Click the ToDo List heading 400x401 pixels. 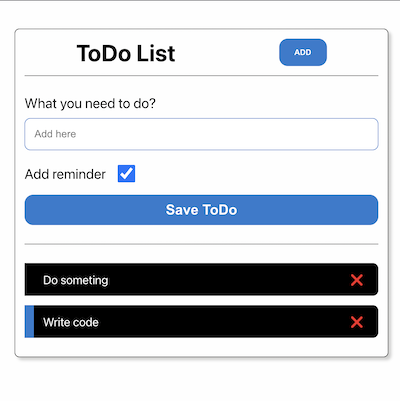click(x=126, y=53)
